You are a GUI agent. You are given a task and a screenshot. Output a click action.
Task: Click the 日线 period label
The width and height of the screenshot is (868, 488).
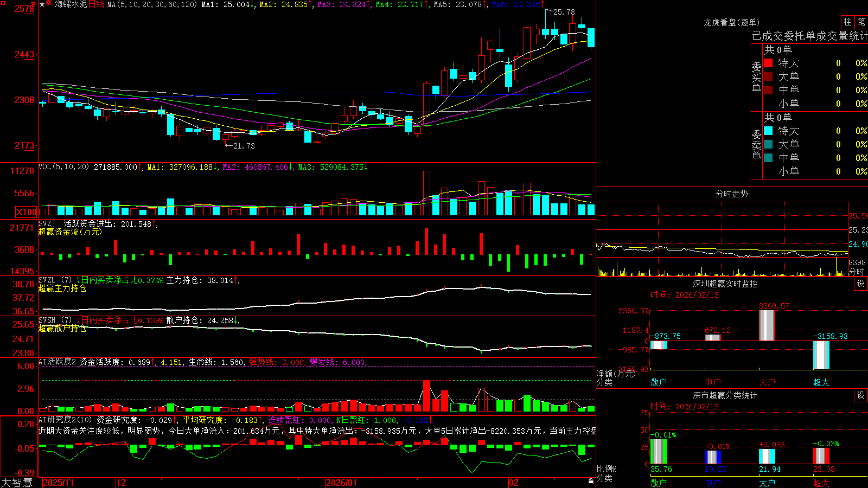coord(96,4)
